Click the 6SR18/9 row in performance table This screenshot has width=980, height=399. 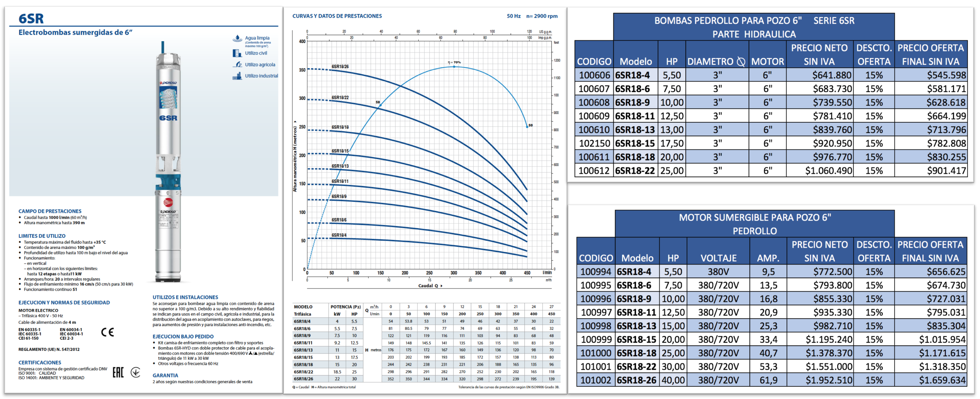427,336
